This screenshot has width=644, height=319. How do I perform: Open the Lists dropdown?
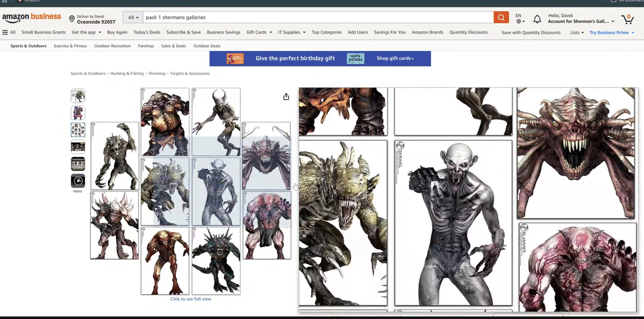click(577, 33)
